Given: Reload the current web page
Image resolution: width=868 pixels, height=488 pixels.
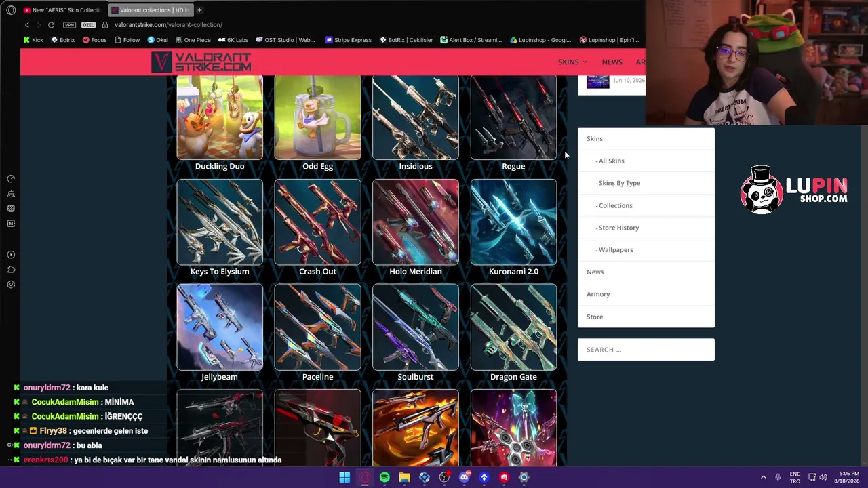Looking at the screenshot, I should [x=51, y=25].
